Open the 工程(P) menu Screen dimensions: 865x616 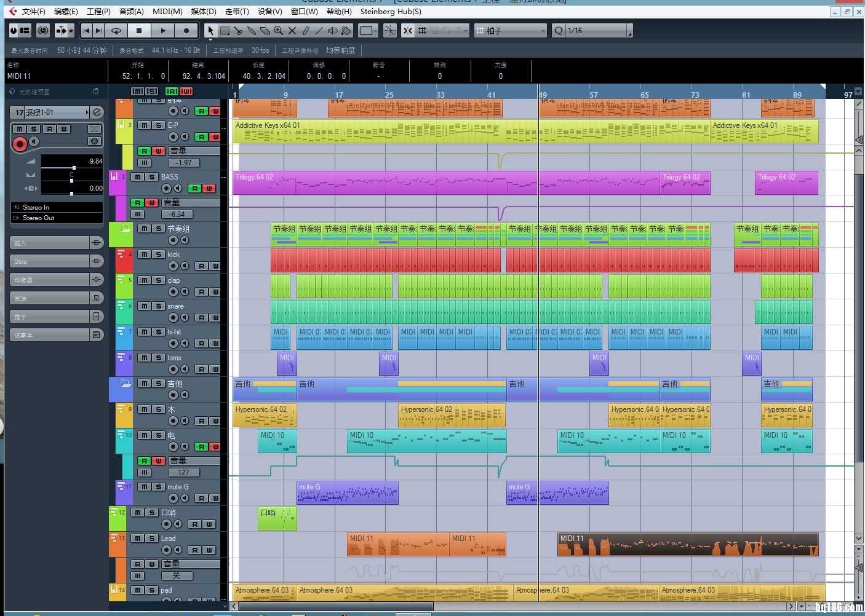[x=98, y=11]
